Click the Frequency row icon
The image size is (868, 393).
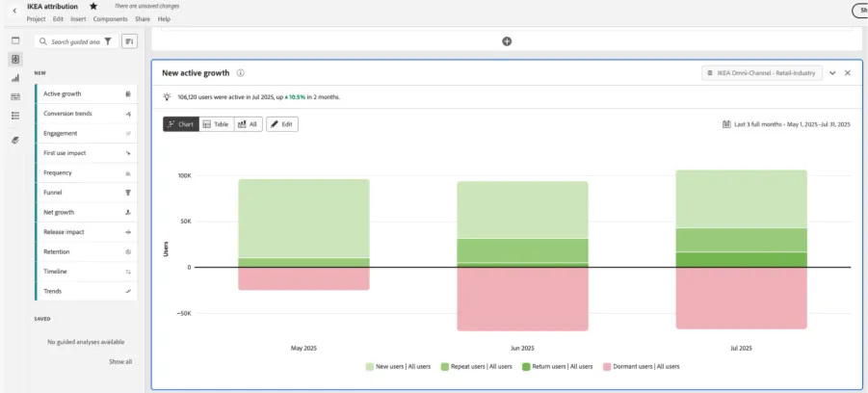coord(128,172)
